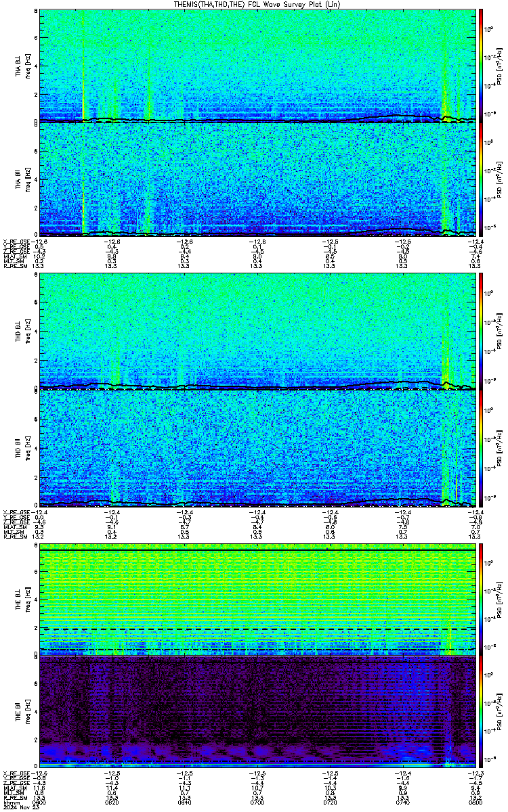Click the 'THA B∥ freq [Hz]' axis label
508x812 pixels.
tap(22, 179)
